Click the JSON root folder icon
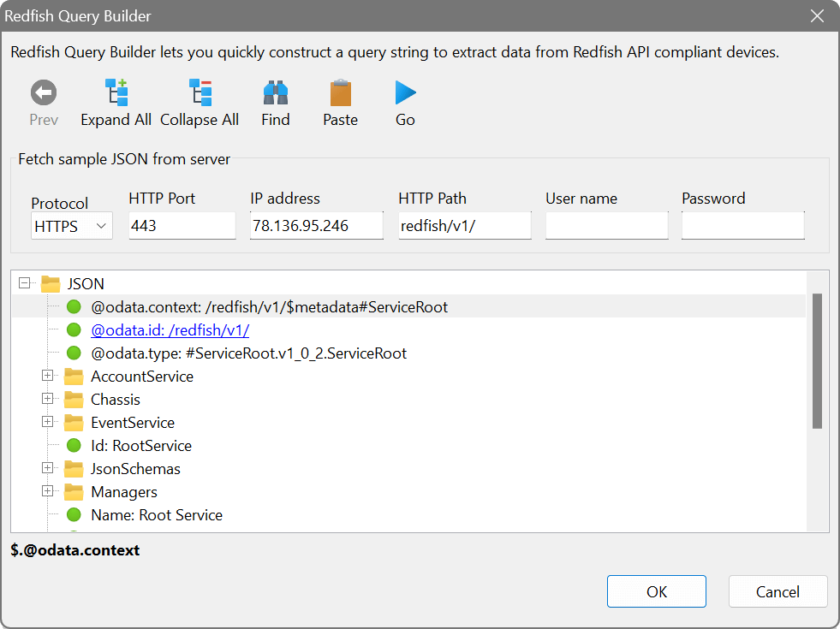840x629 pixels. pos(51,284)
